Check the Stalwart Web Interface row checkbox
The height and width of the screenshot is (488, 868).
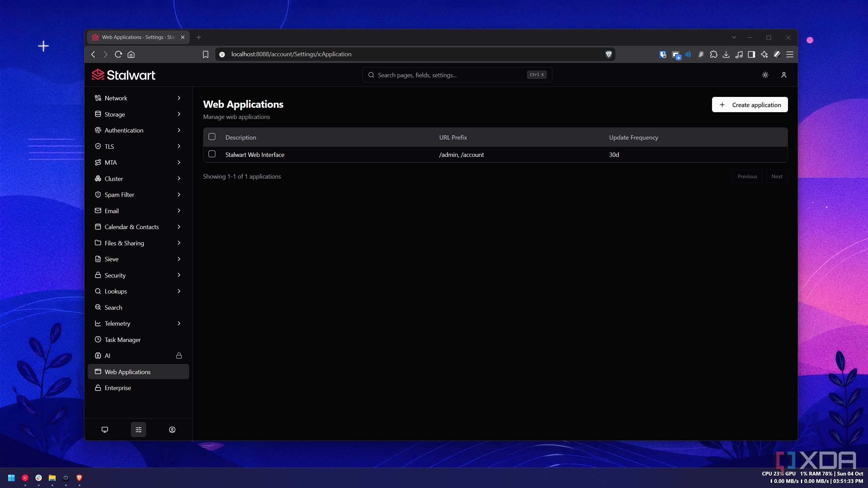(212, 154)
